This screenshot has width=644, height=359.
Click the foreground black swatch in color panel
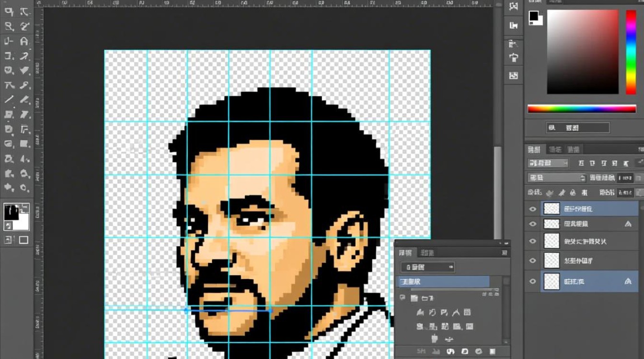(533, 17)
